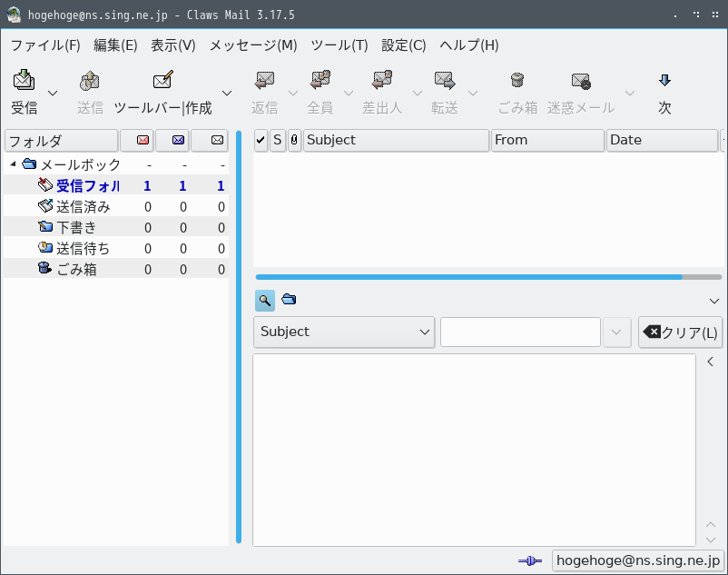Screen dimensions: 728x575
Task: Click the 受信 (receive mail) toolbar icon
Action: click(24, 80)
